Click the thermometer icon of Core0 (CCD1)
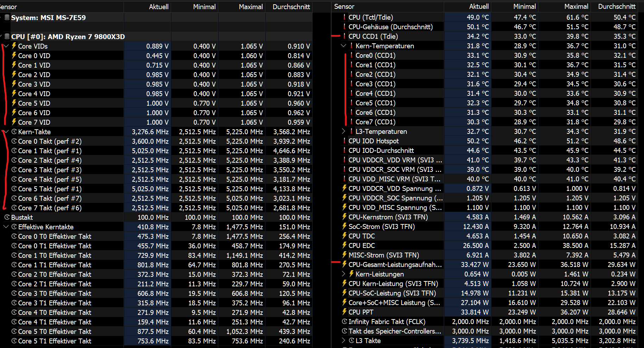The image size is (644, 348). [x=351, y=55]
